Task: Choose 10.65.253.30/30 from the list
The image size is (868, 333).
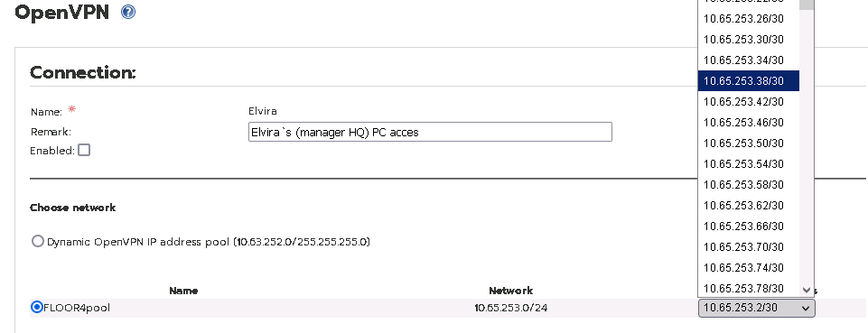Action: click(749, 40)
